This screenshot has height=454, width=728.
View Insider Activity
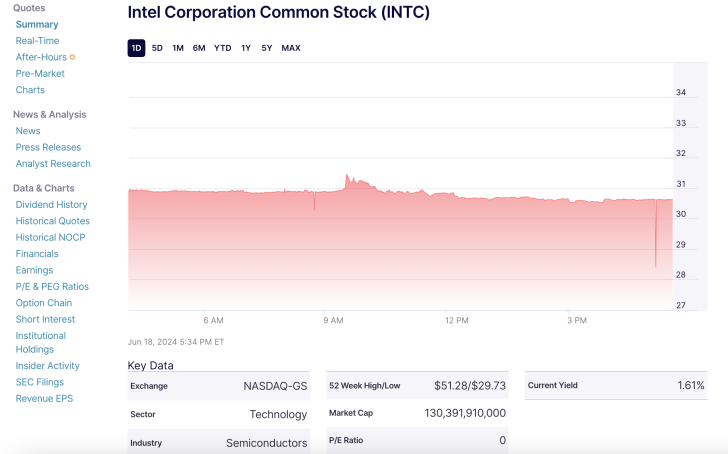(48, 366)
